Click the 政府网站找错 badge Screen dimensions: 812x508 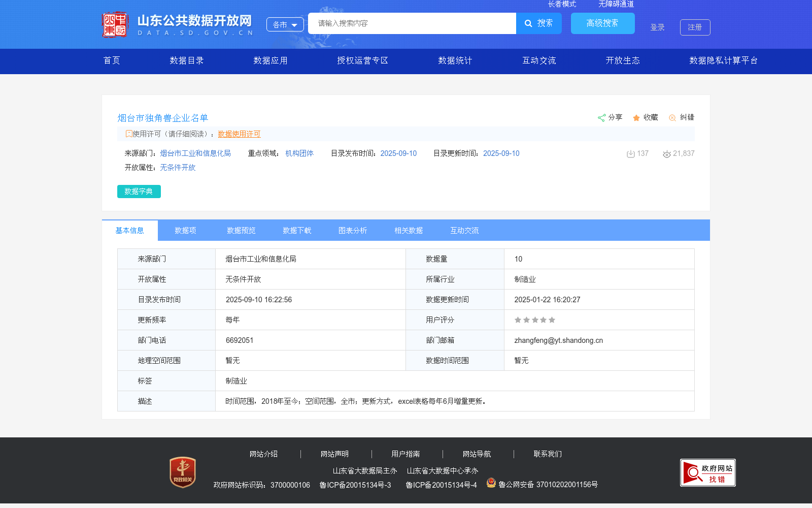[708, 473]
